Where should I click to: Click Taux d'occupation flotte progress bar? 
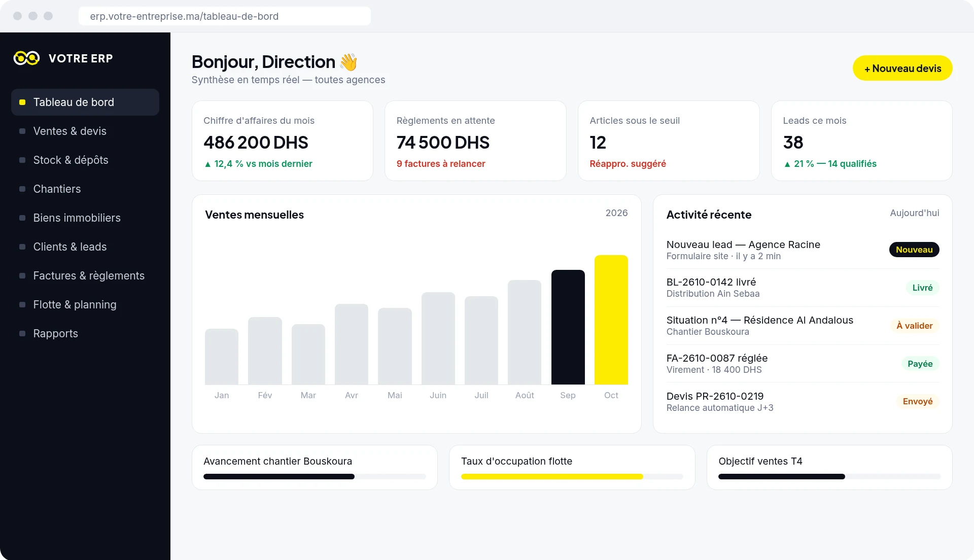coord(572,477)
